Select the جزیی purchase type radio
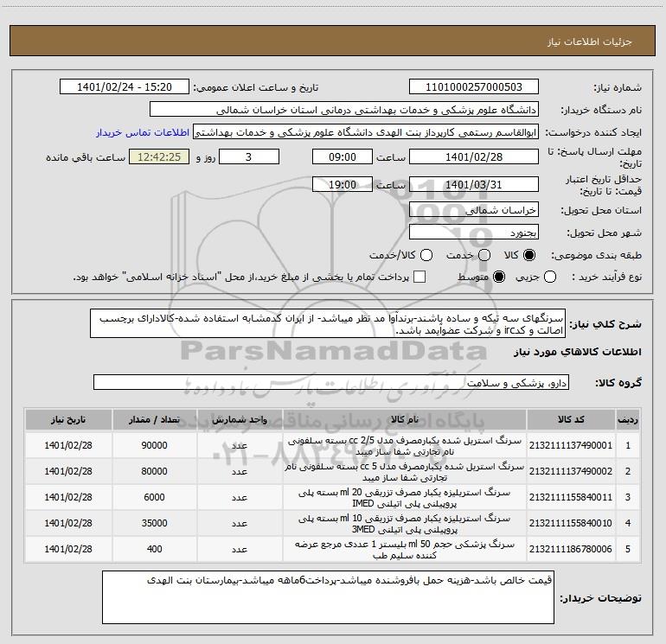666x644 pixels. pyautogui.click(x=550, y=277)
